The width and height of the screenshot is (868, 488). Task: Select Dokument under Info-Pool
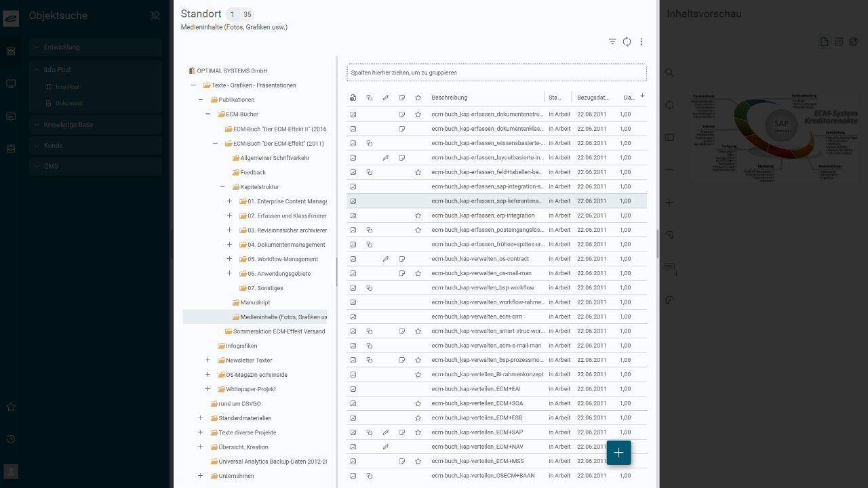click(68, 104)
